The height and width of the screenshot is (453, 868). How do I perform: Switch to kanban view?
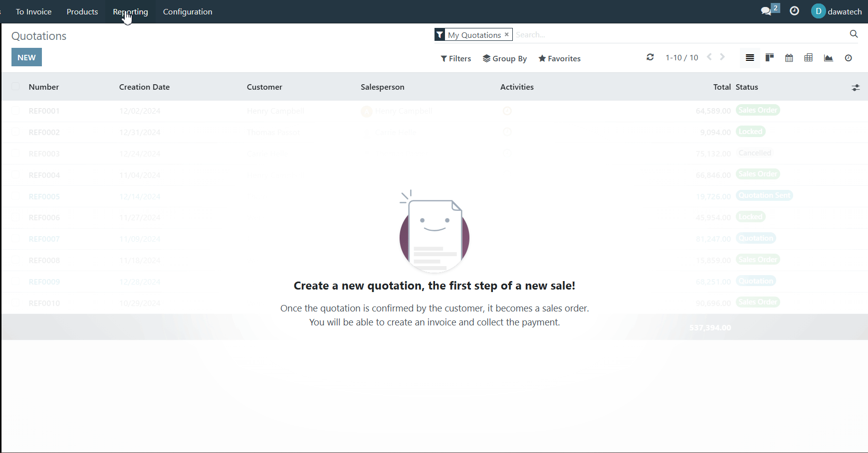[770, 58]
